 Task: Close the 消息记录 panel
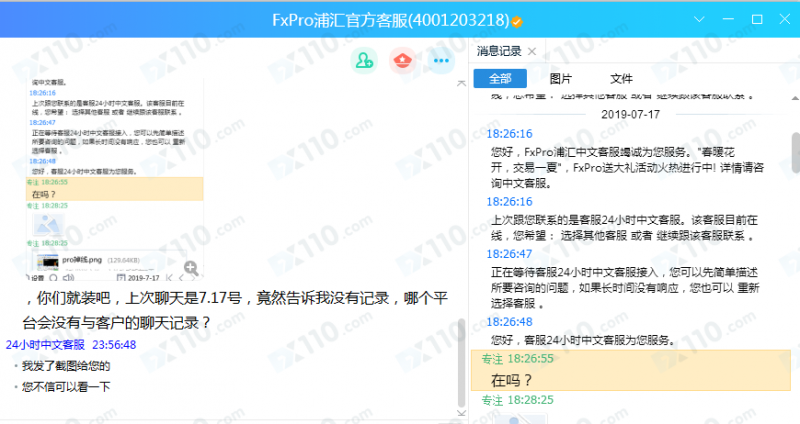532,51
